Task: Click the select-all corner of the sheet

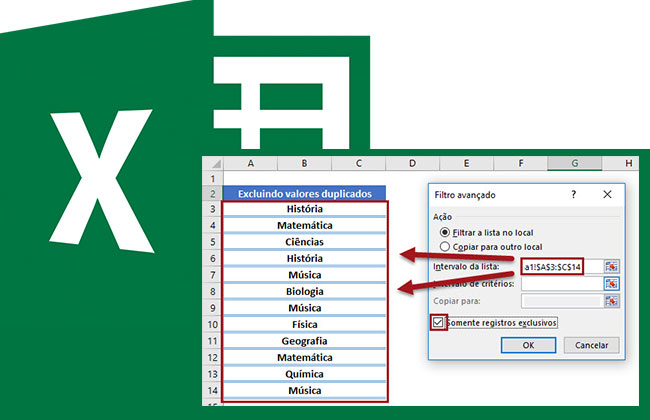Action: click(x=213, y=163)
